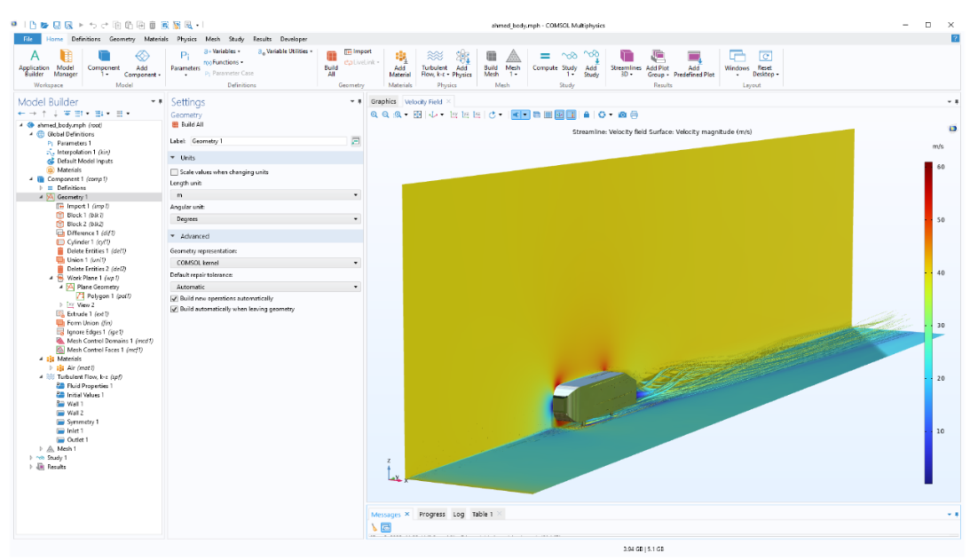
Task: Switch to the XY view
Action: (x=454, y=114)
